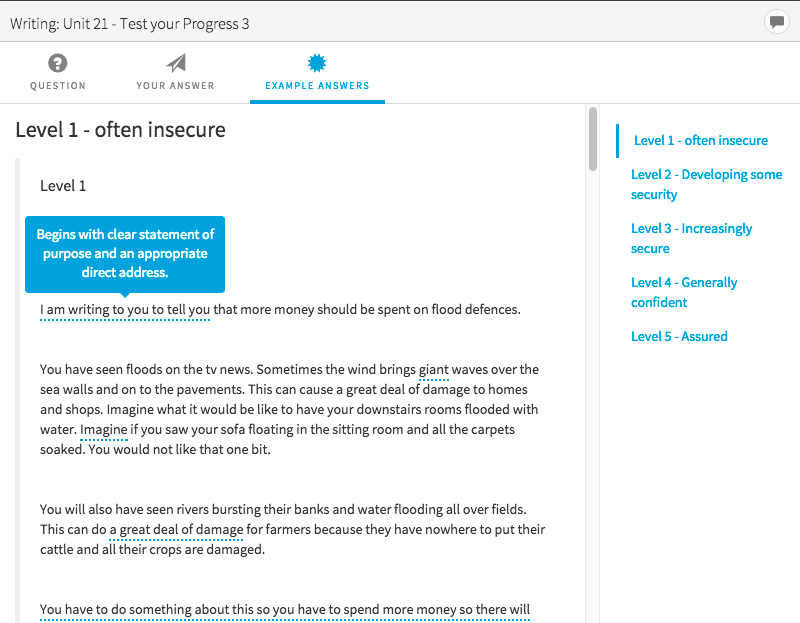This screenshot has height=623, width=800.
Task: Click the underlined word 'Imagine'
Action: (x=104, y=430)
